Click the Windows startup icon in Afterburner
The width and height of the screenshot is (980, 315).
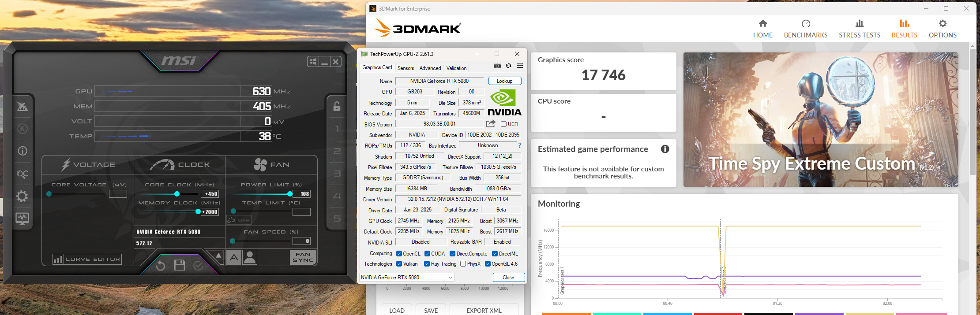click(313, 62)
